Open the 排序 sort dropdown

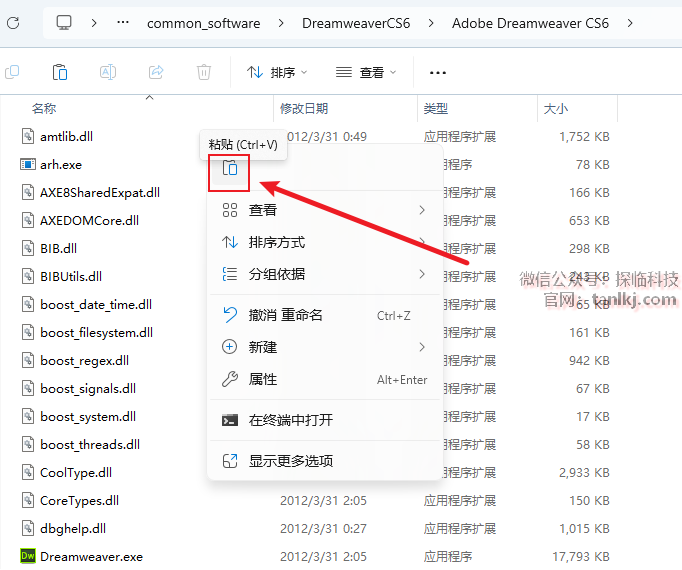(277, 72)
